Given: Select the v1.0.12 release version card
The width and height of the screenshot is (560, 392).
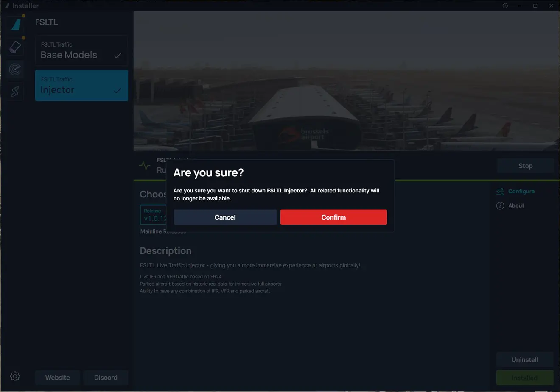Looking at the screenshot, I should 154,215.
